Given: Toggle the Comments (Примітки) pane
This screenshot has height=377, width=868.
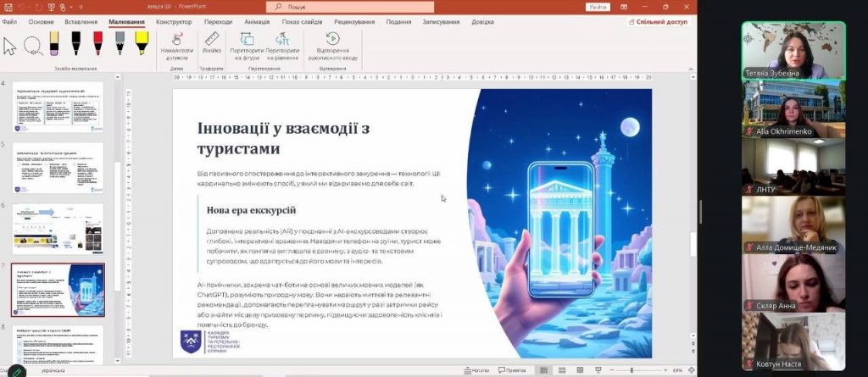Looking at the screenshot, I should pos(512,370).
